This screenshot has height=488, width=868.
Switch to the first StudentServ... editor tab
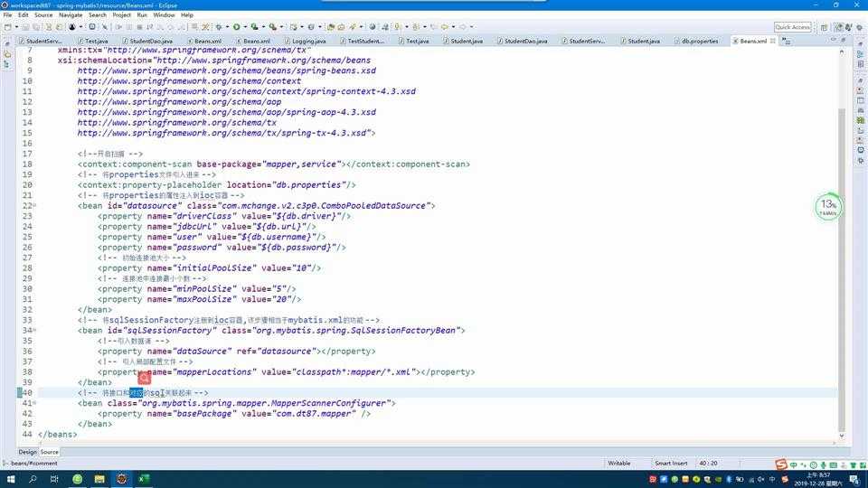coord(41,41)
